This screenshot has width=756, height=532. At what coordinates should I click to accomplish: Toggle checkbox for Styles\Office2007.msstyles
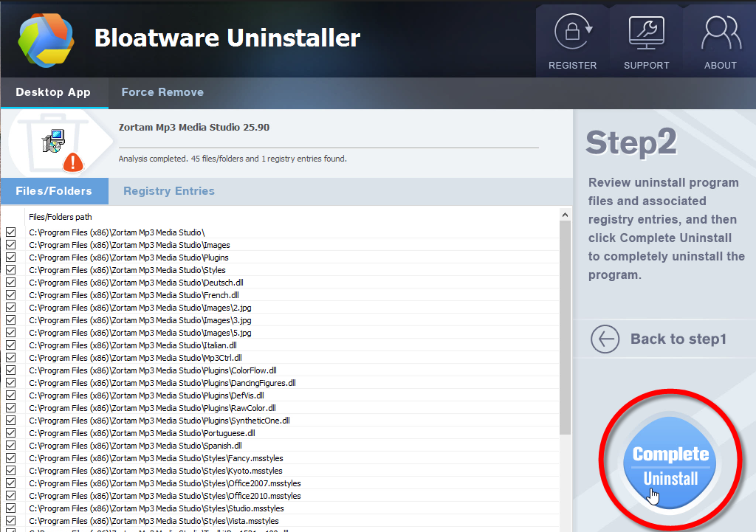tap(10, 483)
